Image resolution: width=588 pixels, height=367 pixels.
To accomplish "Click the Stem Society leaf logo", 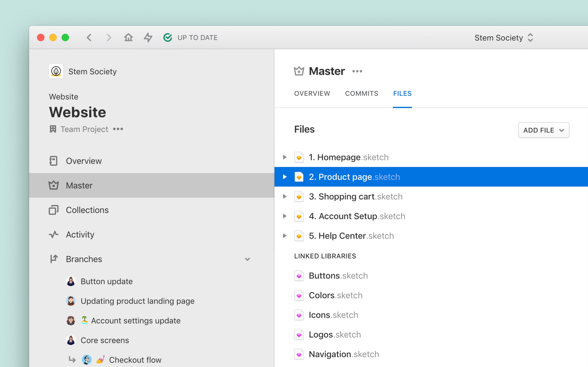I will (56, 71).
